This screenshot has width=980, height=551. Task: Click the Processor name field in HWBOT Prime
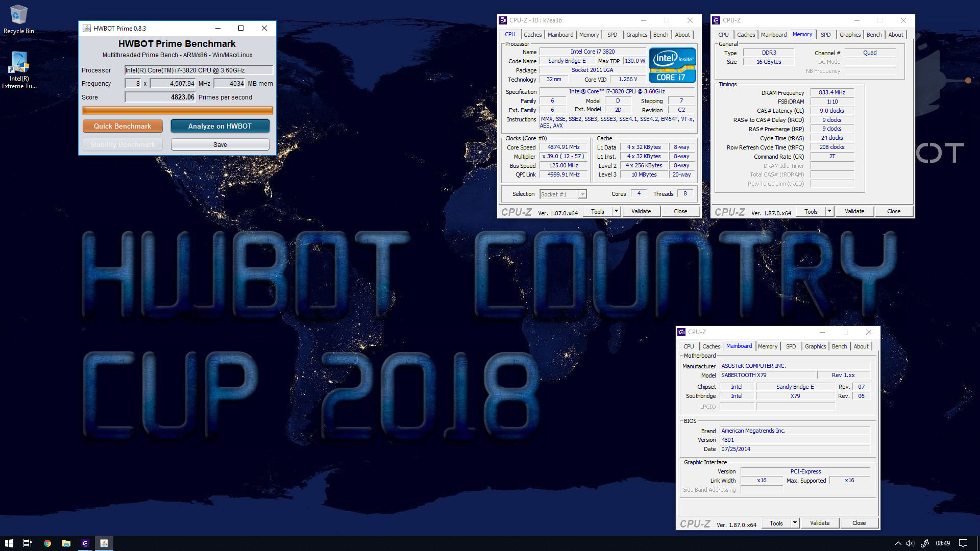pyautogui.click(x=199, y=70)
